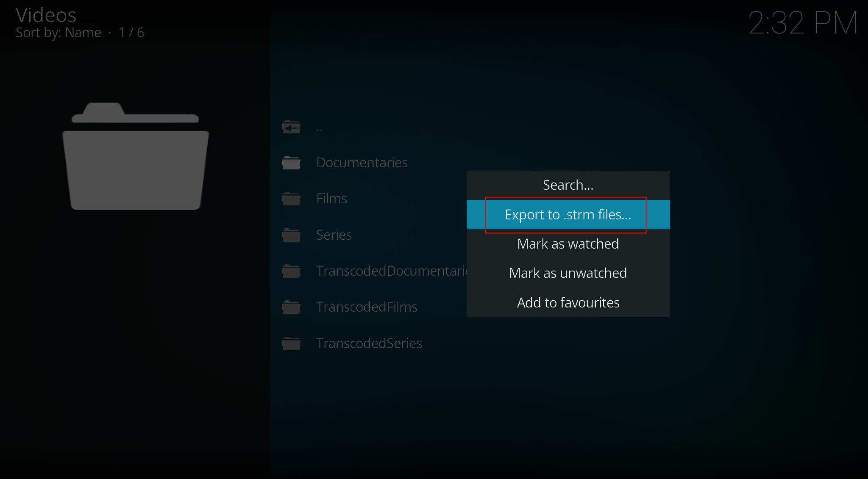Click Add to favourites menu item
The image size is (868, 479).
click(568, 303)
